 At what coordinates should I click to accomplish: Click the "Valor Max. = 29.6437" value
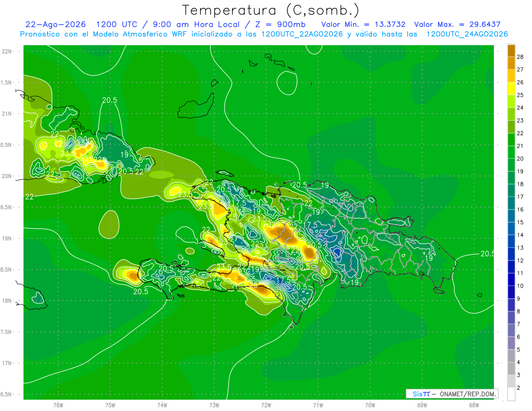coord(457,24)
